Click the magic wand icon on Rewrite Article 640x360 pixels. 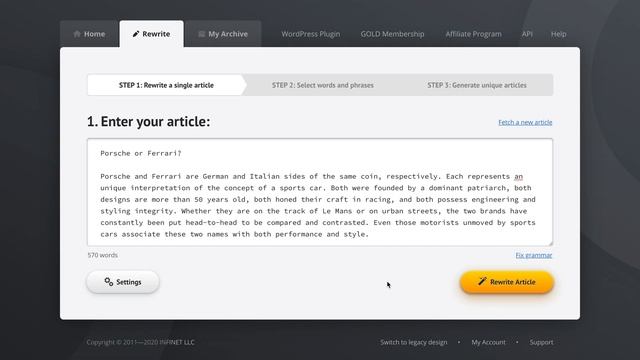pyautogui.click(x=482, y=281)
